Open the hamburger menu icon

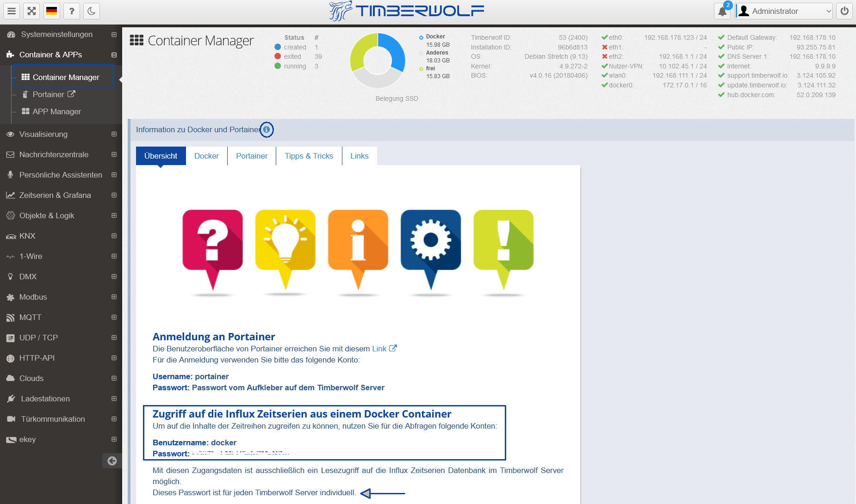click(x=12, y=11)
